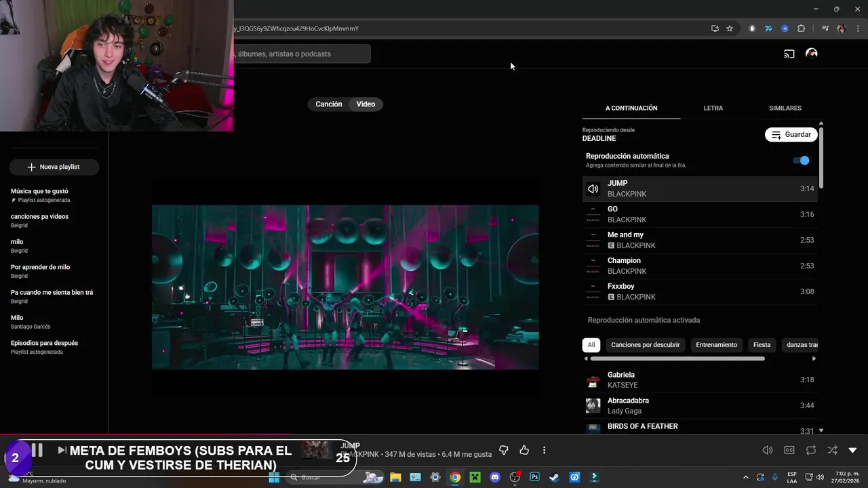Open the Episodios para después playlist
The height and width of the screenshot is (488, 868).
tap(54, 347)
